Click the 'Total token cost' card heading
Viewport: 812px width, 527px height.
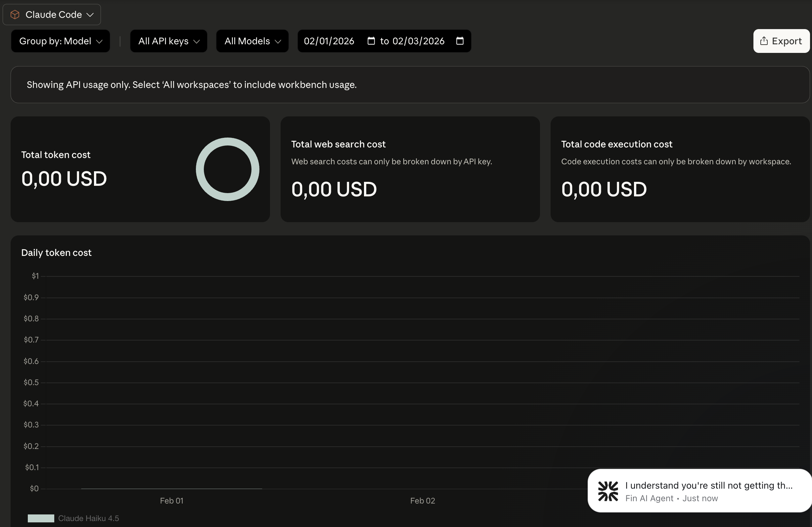click(56, 155)
